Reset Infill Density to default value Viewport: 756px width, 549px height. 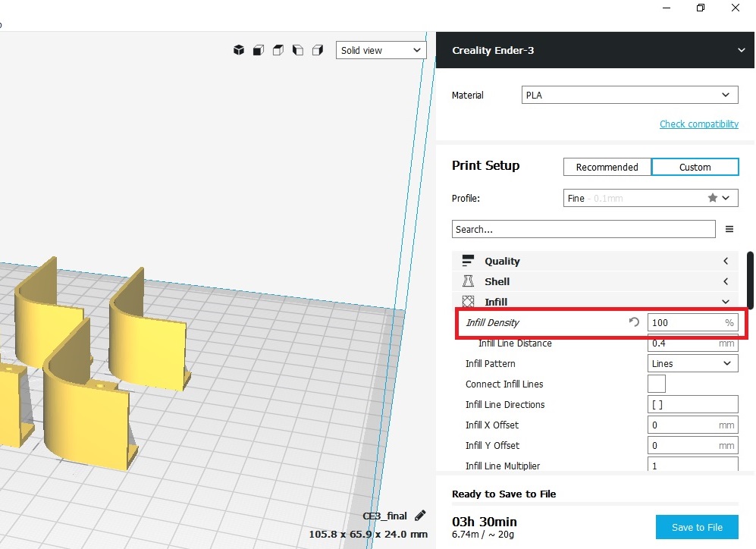(633, 322)
